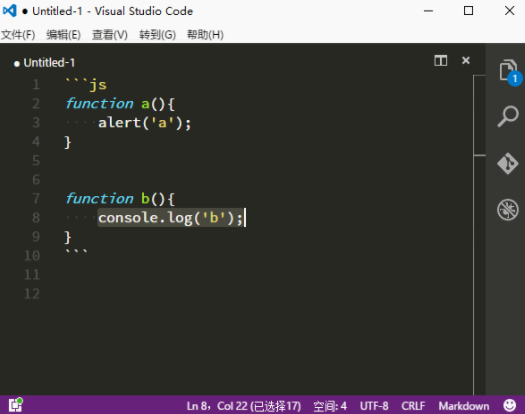The image size is (525, 414).
Task: Click line number 12 in gutter
Action: coord(32,294)
